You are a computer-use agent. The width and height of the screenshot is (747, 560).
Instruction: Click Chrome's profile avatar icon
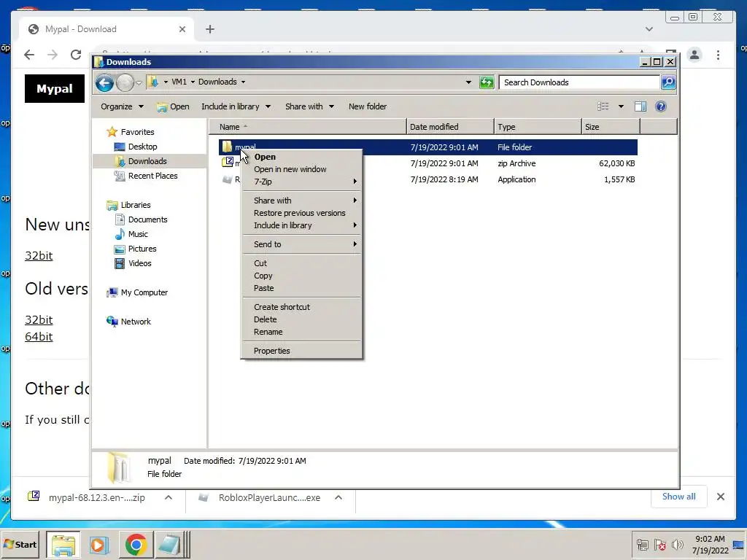click(694, 55)
